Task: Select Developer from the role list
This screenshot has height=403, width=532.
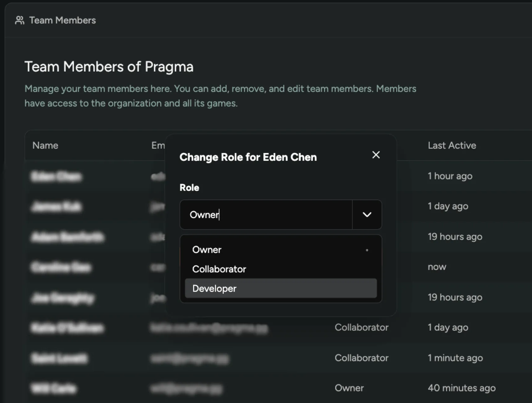Action: 214,288
